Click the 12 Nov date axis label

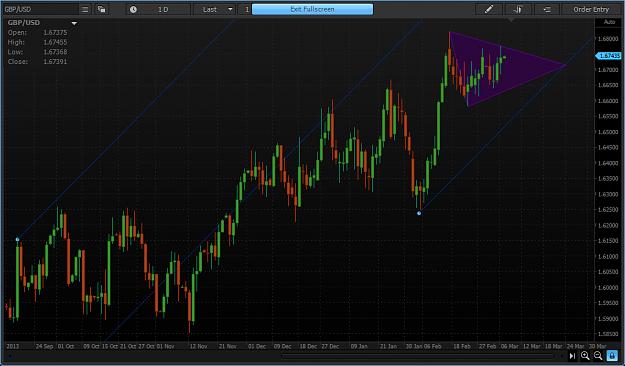coord(198,346)
